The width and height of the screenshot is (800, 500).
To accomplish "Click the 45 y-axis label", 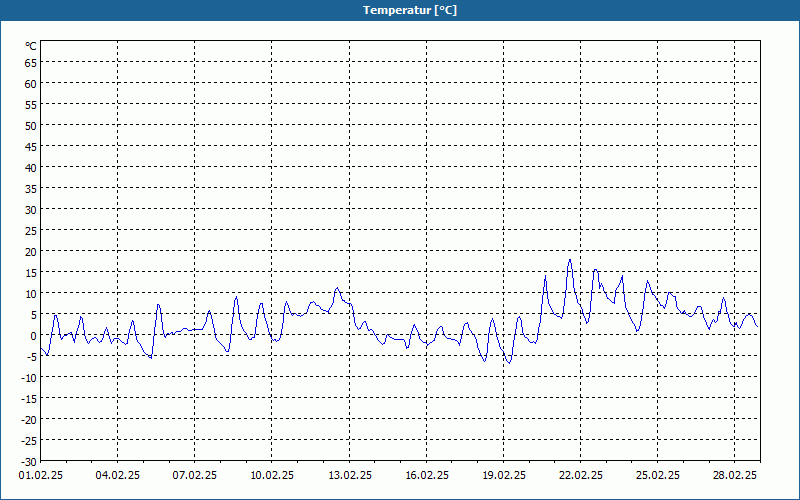I will [31, 147].
